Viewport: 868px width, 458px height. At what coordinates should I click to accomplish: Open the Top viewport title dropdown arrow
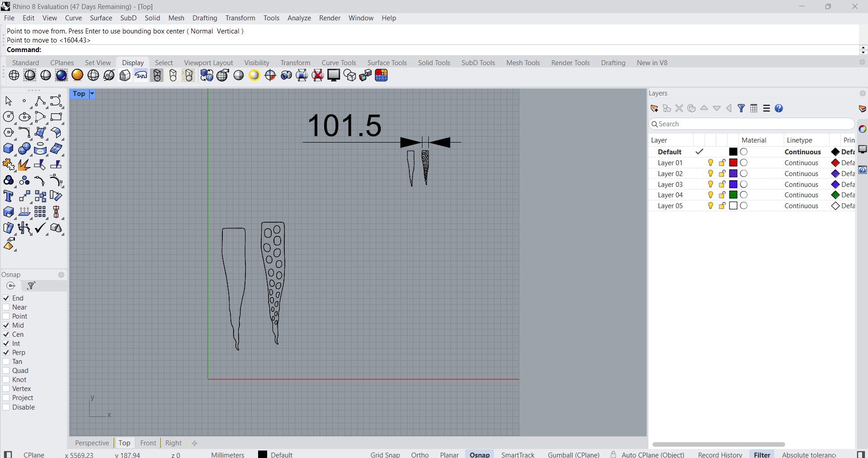pyautogui.click(x=92, y=94)
